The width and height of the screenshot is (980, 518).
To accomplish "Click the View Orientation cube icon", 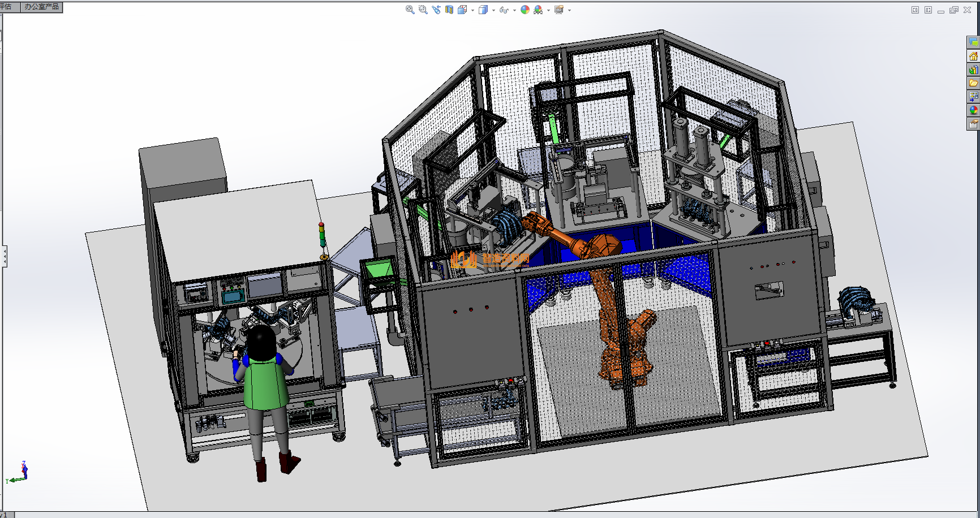I will tap(462, 10).
